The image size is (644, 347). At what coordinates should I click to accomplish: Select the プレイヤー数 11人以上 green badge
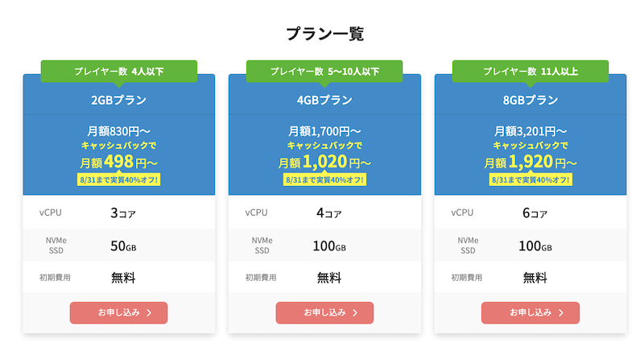tap(530, 72)
